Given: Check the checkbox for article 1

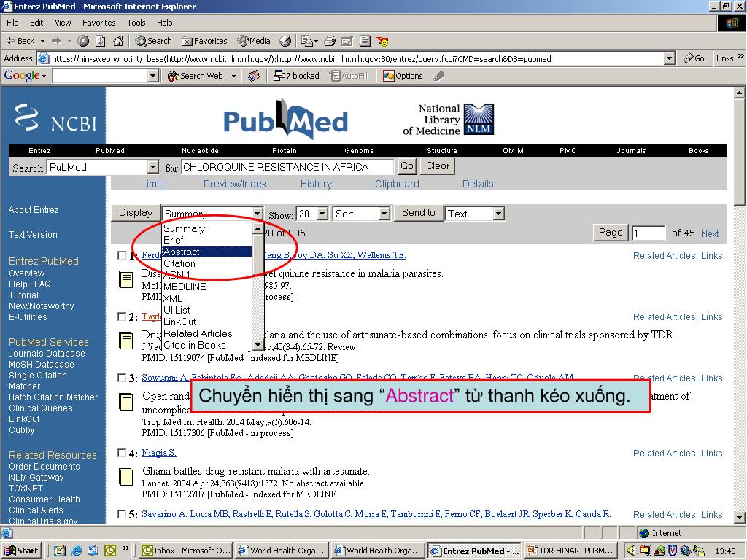Looking at the screenshot, I should coord(122,255).
